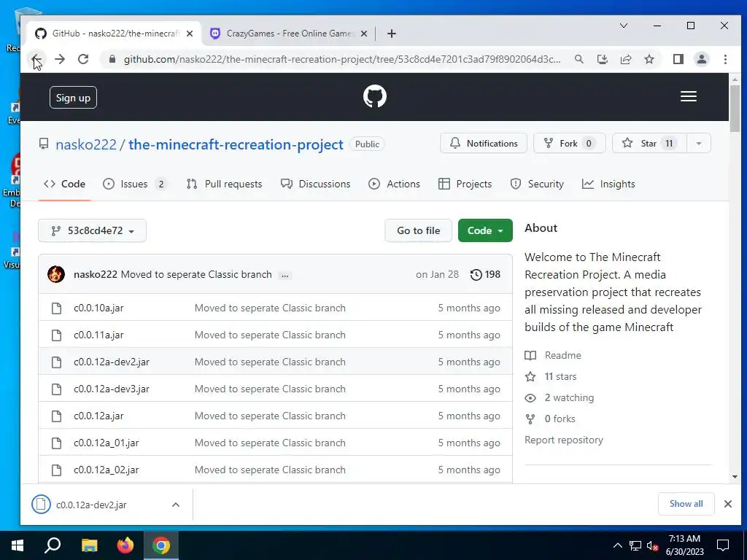Open Actions tab

[394, 184]
